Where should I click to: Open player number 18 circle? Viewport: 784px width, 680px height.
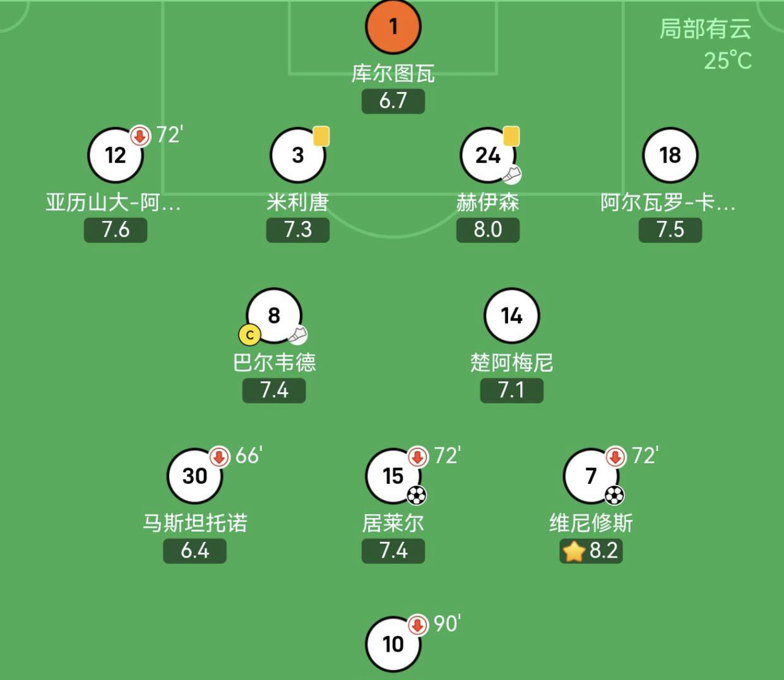click(x=670, y=155)
